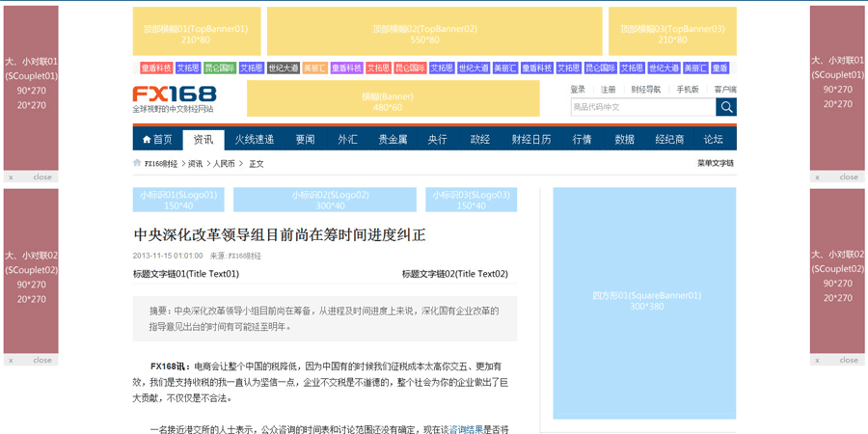
Task: Click the 登录 login link
Action: coord(578,90)
